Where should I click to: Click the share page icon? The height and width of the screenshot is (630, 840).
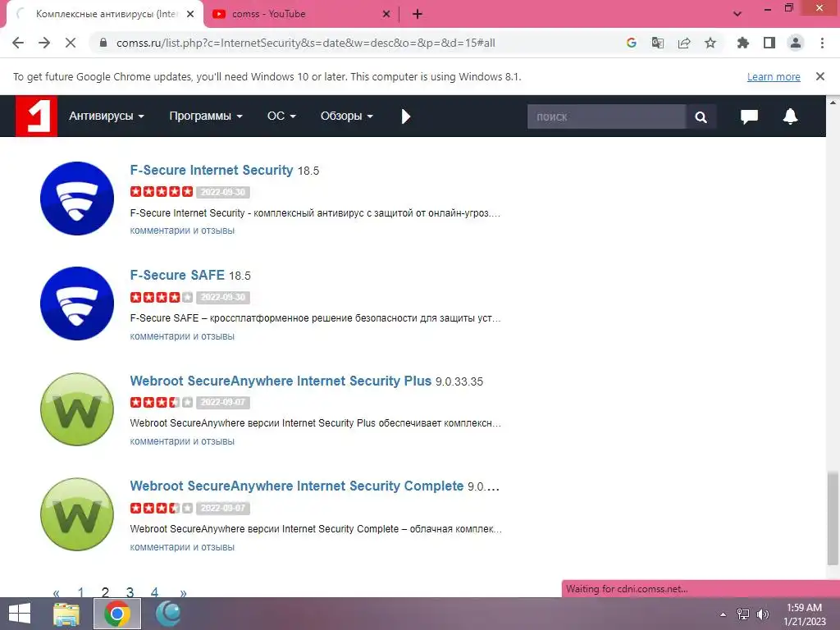point(683,43)
